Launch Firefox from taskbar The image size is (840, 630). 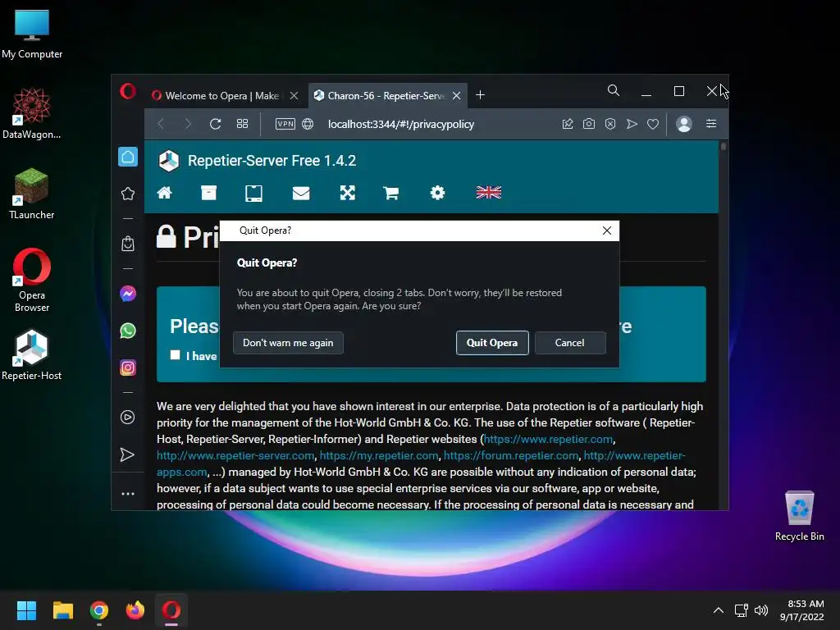[x=135, y=610]
